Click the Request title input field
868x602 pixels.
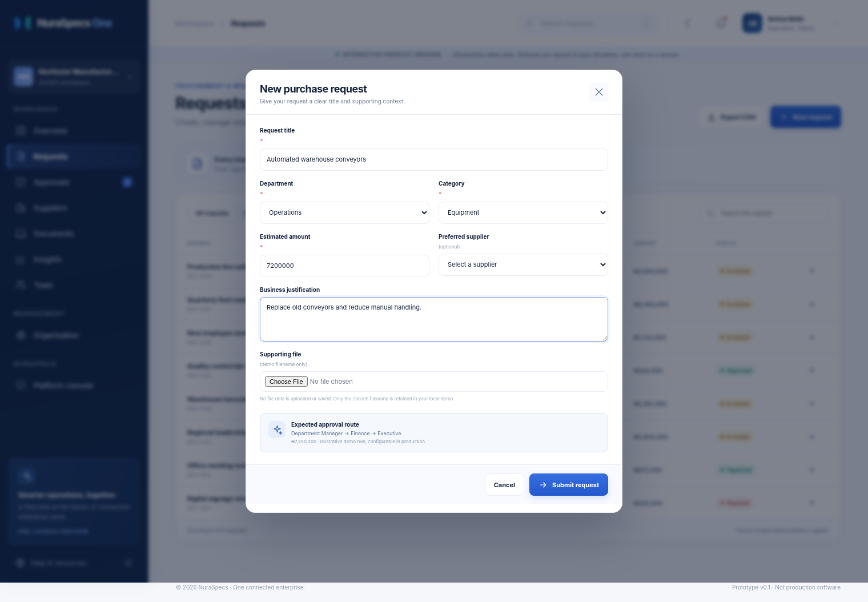[x=434, y=159]
